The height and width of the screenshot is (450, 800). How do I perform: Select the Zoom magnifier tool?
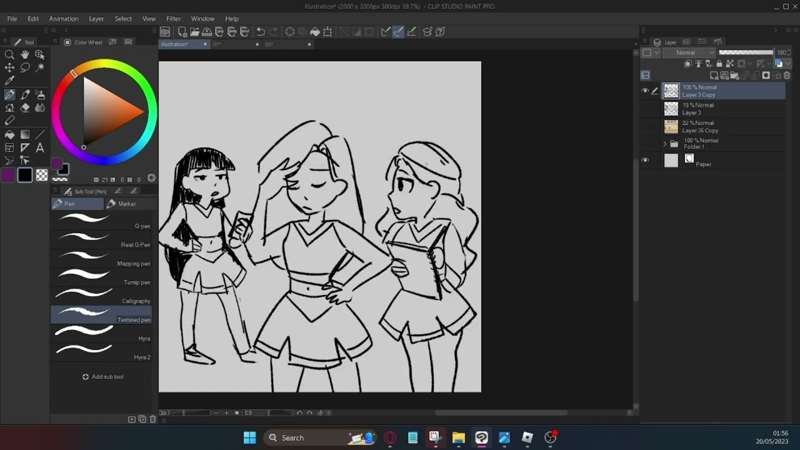point(9,55)
